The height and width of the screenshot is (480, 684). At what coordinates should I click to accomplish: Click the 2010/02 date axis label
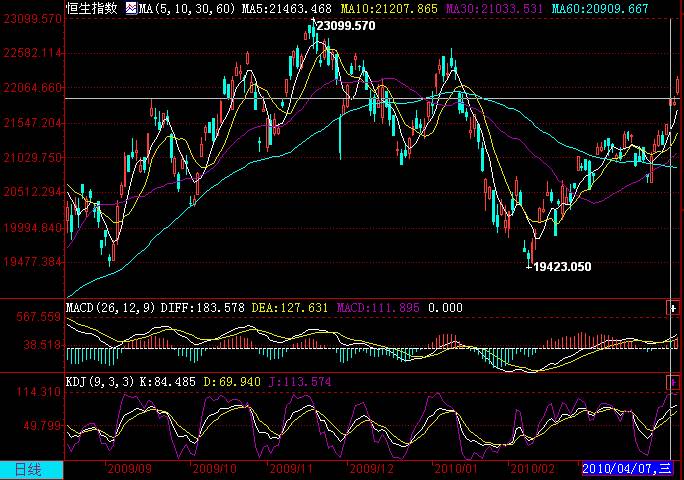pyautogui.click(x=532, y=470)
